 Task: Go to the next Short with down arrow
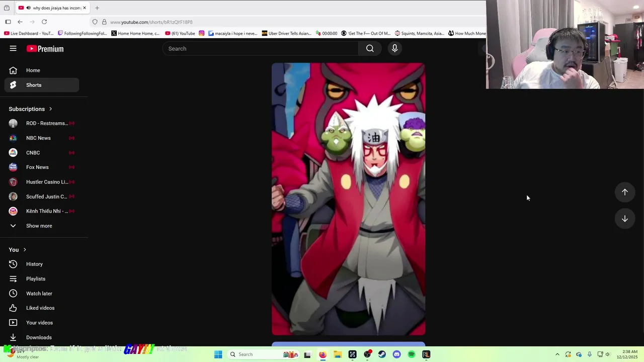tap(624, 219)
